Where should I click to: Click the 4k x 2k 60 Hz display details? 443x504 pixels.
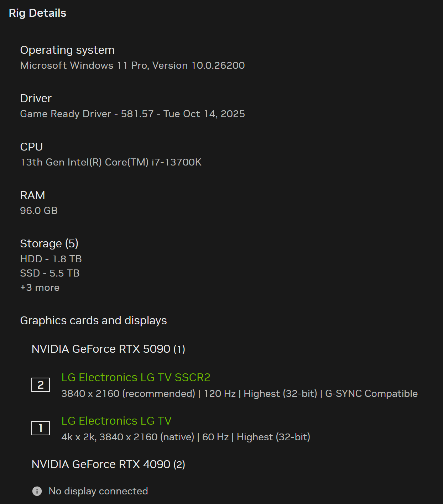pos(186,437)
